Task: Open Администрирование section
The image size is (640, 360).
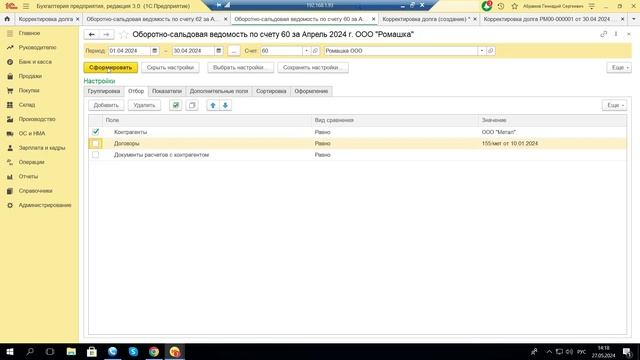Action: pyautogui.click(x=45, y=205)
